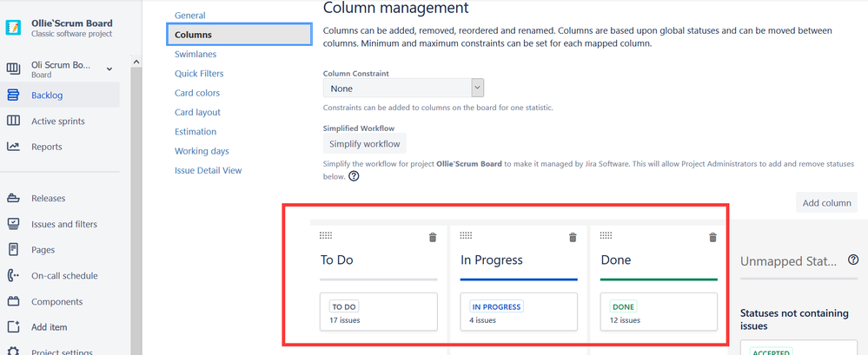
Task: Click the Add column button
Action: (826, 202)
